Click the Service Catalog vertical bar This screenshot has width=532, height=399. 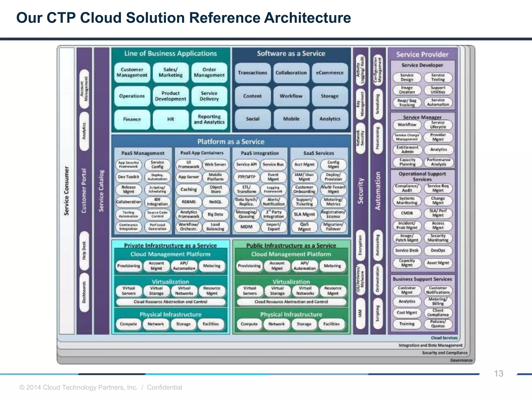(101, 191)
